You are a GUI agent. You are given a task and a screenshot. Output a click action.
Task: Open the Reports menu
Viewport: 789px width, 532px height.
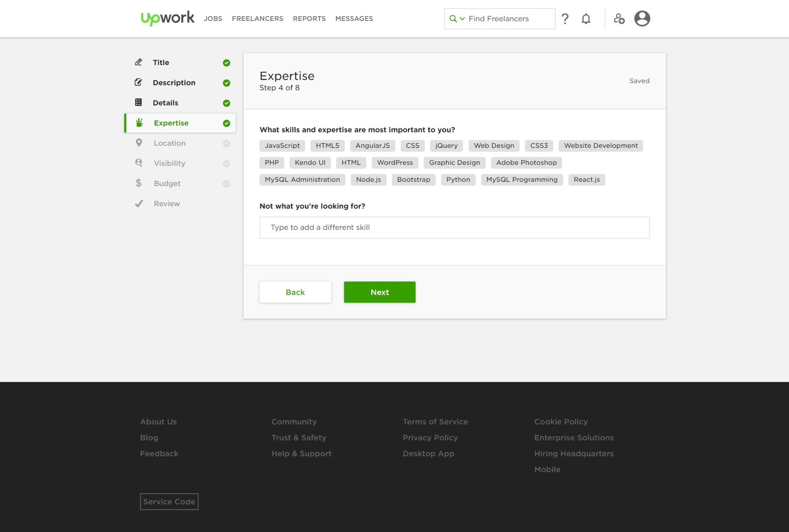(x=309, y=19)
